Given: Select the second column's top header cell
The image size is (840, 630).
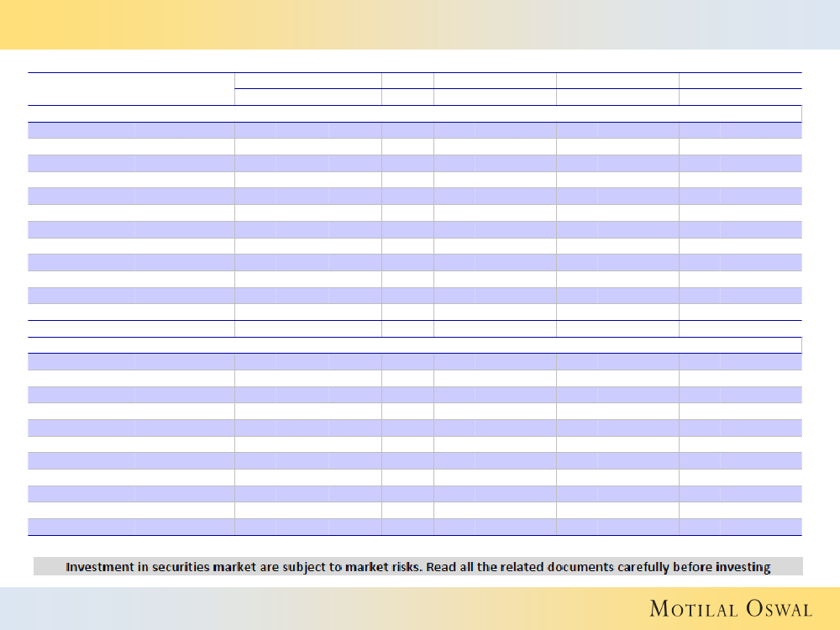Looking at the screenshot, I should click(x=307, y=81).
